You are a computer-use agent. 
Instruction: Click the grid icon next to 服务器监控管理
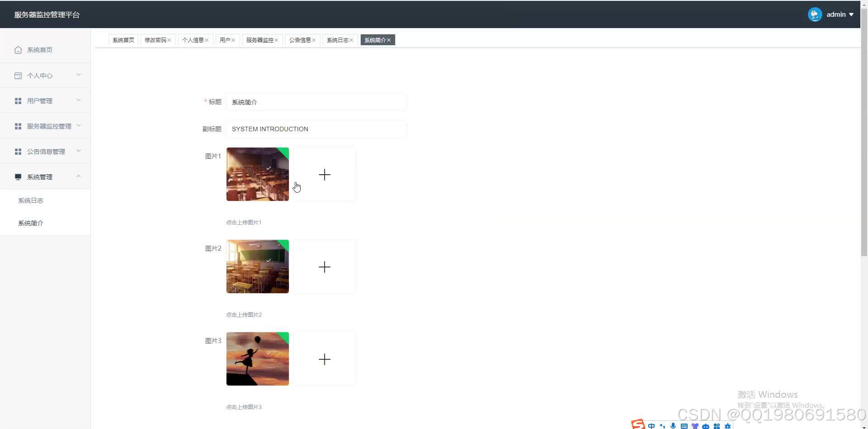[x=18, y=126]
